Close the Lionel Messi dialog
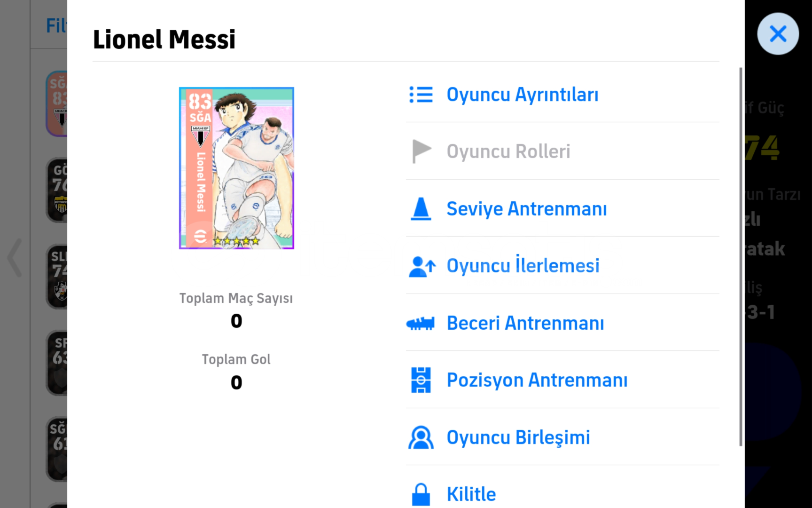Image resolution: width=812 pixels, height=508 pixels. point(778,34)
